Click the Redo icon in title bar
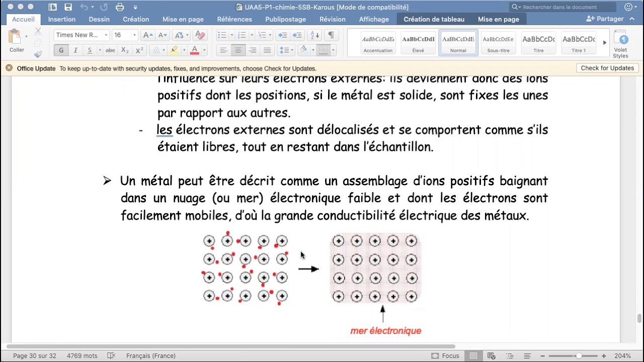The image size is (644, 362). (x=104, y=7)
